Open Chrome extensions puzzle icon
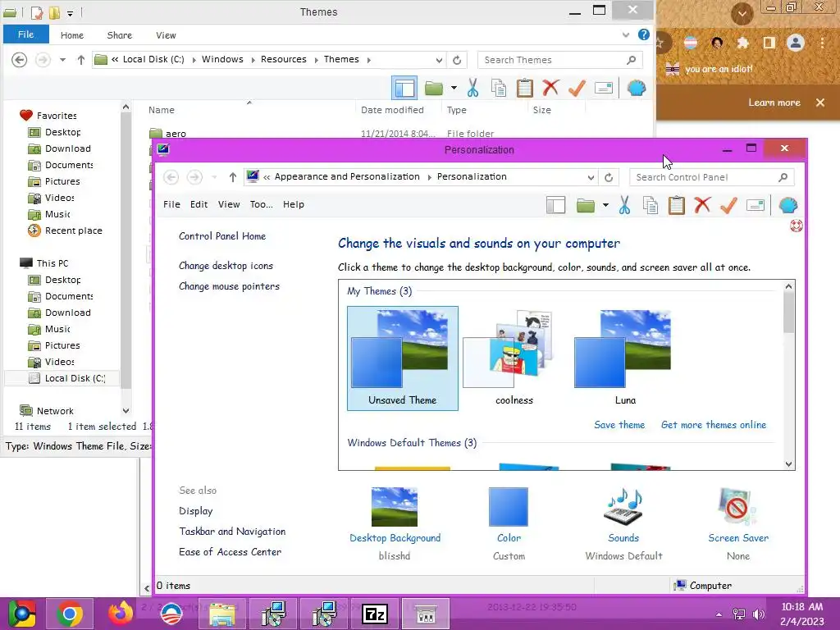The width and height of the screenshot is (840, 630). [x=742, y=43]
